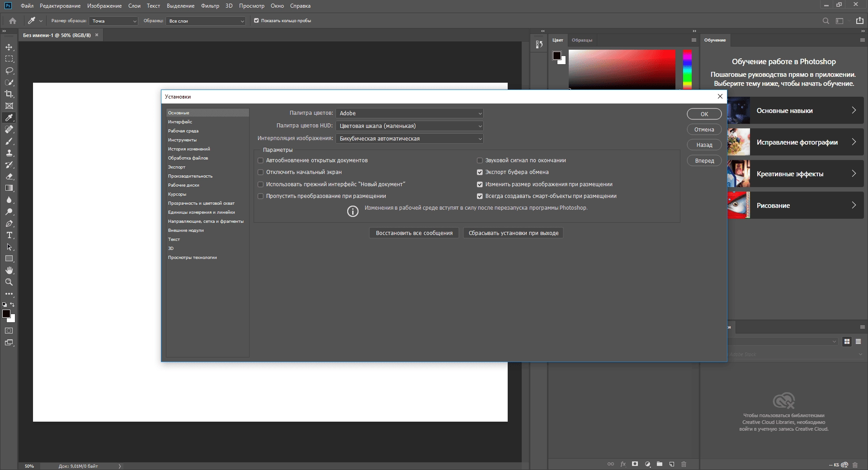Select the Hand tool

point(9,270)
